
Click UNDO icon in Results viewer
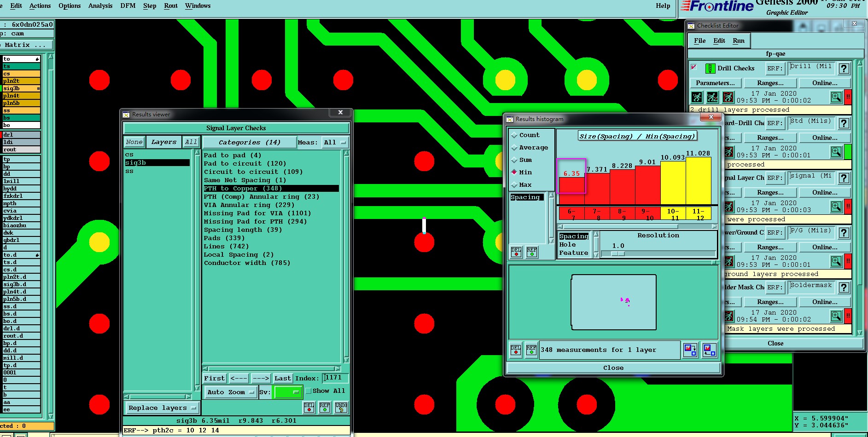tap(341, 408)
